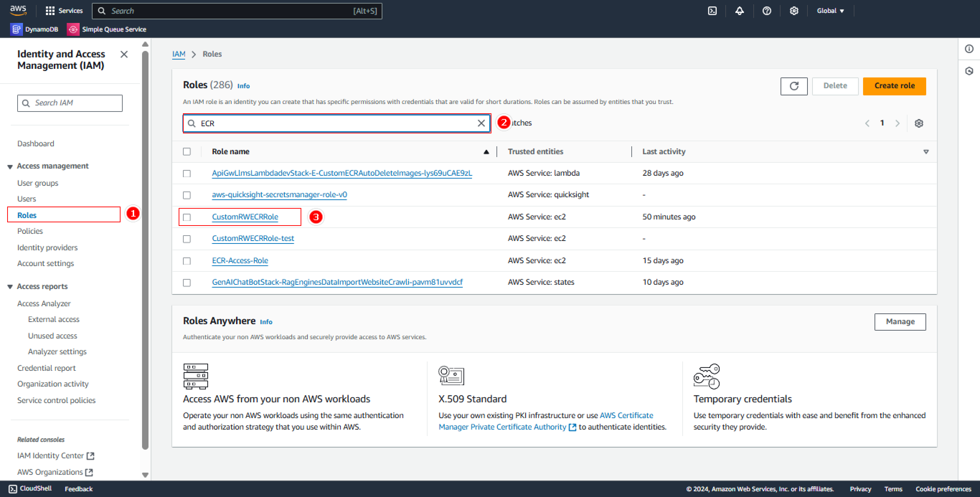The image size is (980, 497).
Task: Close the IAM navigation panel
Action: pyautogui.click(x=124, y=55)
